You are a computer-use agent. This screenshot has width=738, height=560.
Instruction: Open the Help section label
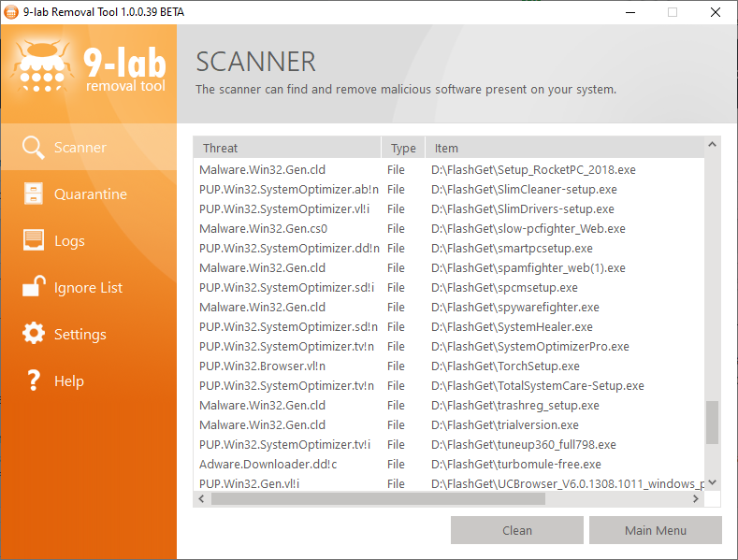(x=68, y=381)
